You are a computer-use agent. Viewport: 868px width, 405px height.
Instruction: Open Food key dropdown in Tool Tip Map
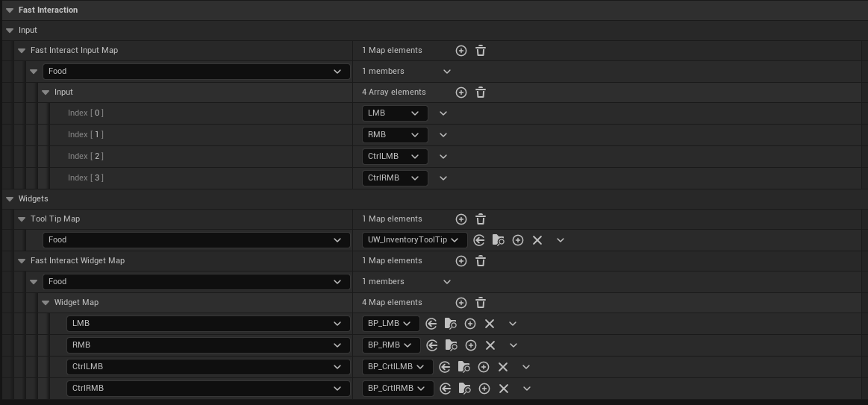(196, 240)
